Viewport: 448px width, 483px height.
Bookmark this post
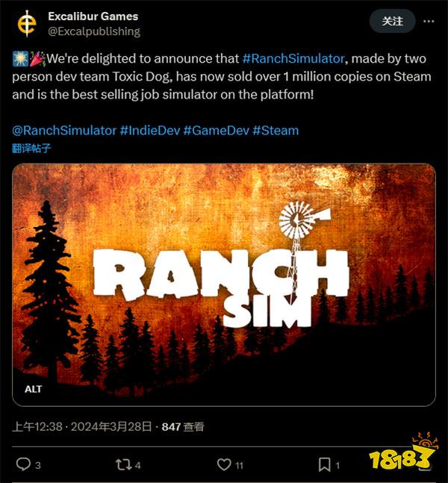(325, 464)
